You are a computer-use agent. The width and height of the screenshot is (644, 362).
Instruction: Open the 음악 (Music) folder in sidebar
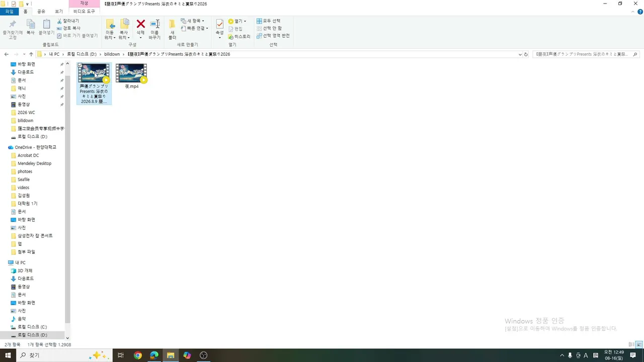click(x=22, y=319)
